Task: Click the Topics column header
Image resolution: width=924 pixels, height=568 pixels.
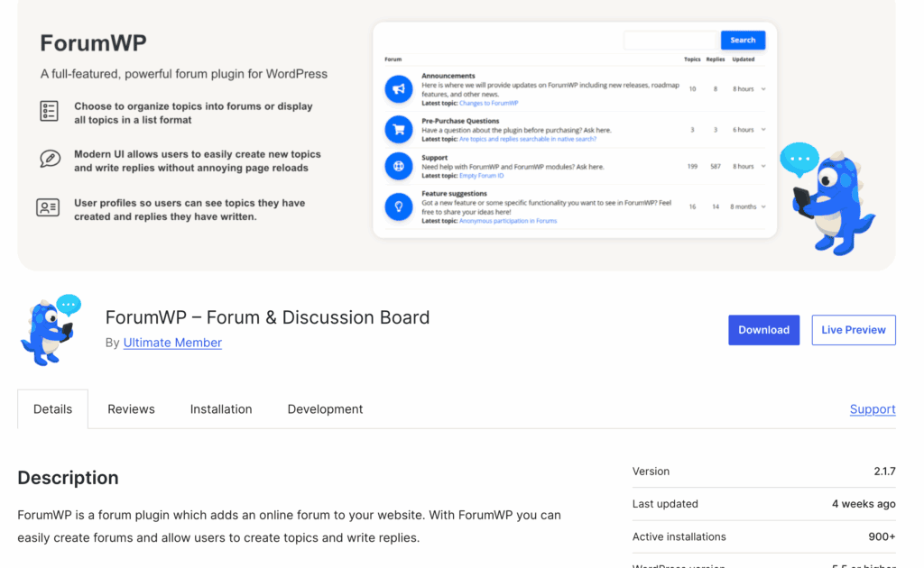Action: tap(692, 60)
